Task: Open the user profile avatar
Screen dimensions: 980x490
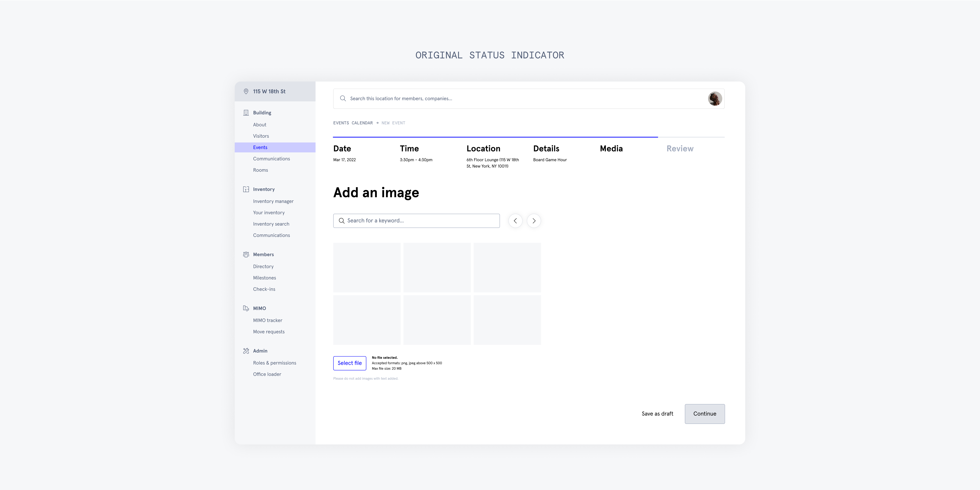Action: (x=715, y=99)
